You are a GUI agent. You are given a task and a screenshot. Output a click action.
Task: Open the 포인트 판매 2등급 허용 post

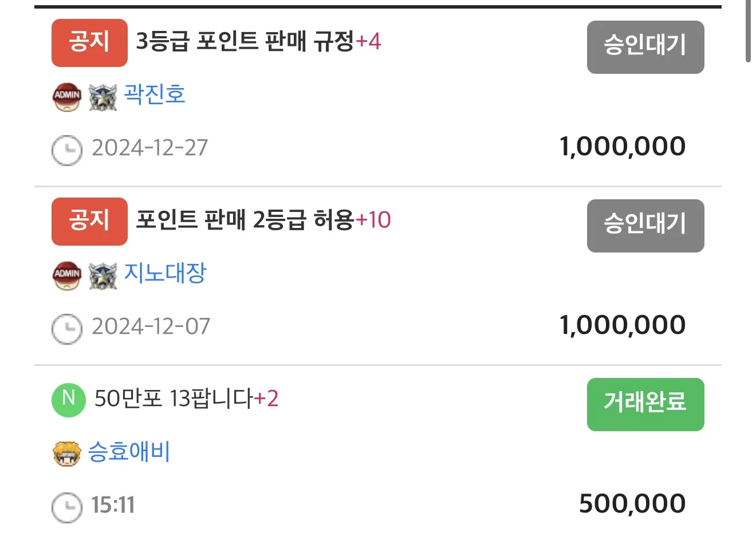(x=245, y=220)
